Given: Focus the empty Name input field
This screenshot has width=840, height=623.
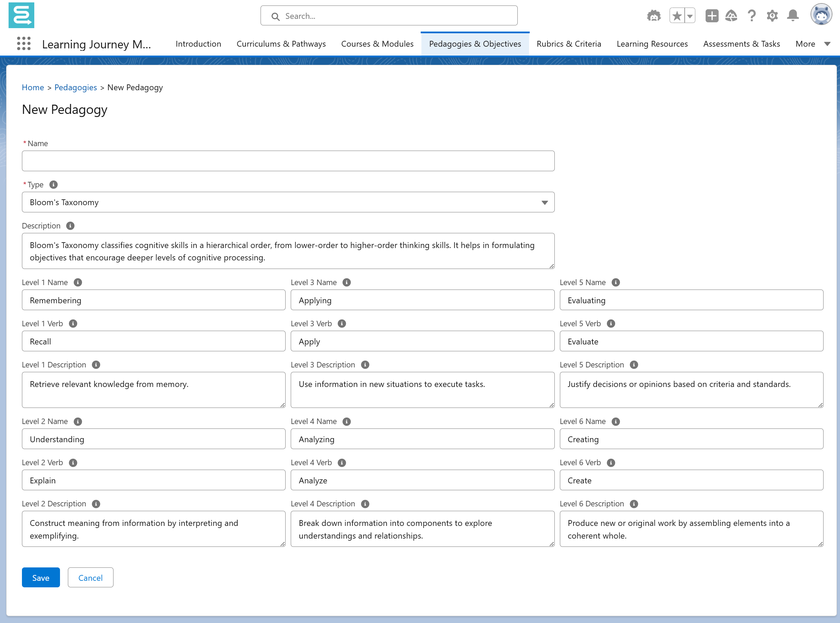Looking at the screenshot, I should [288, 161].
